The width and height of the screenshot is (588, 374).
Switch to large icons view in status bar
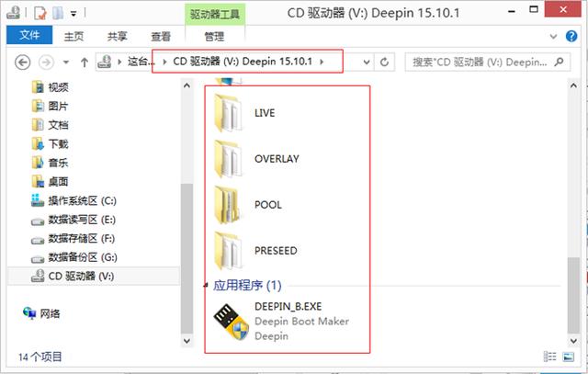point(569,357)
